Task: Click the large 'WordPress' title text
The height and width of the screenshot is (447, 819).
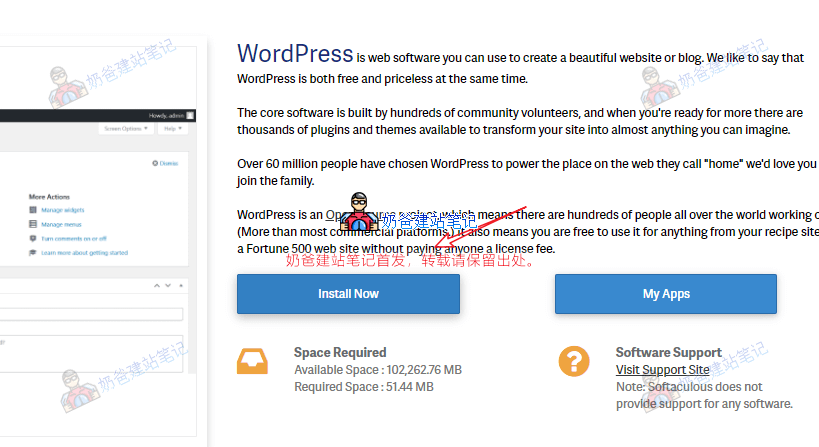Action: pyautogui.click(x=295, y=54)
